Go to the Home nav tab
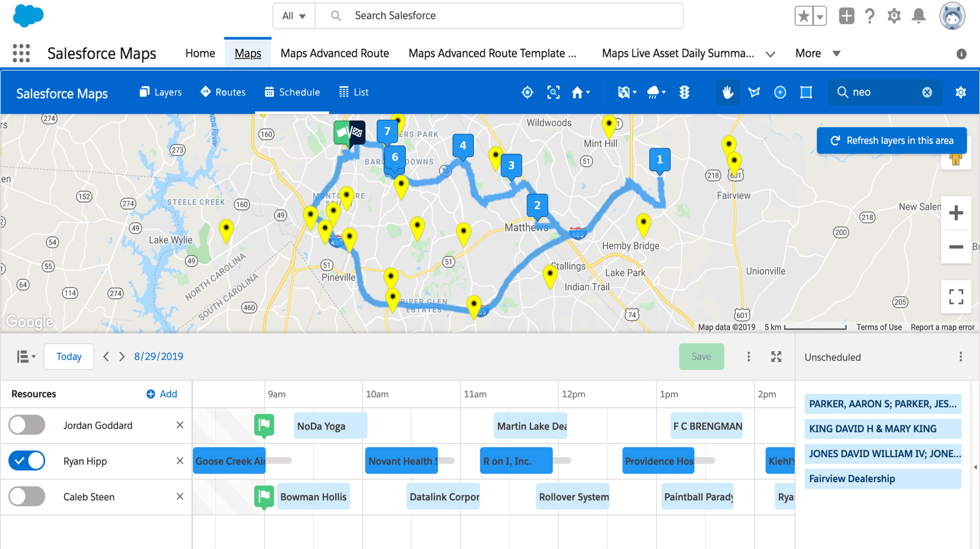 tap(200, 53)
